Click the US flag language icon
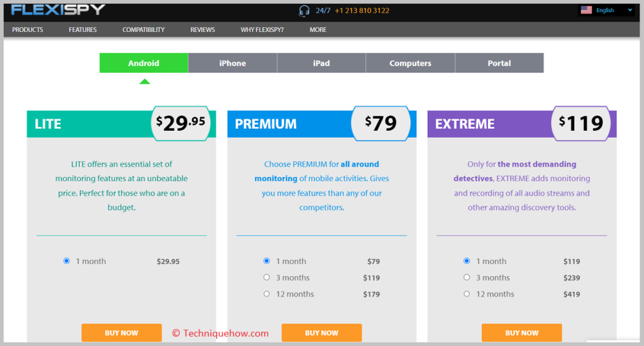Screen dimensions: 644x346 (x=586, y=10)
